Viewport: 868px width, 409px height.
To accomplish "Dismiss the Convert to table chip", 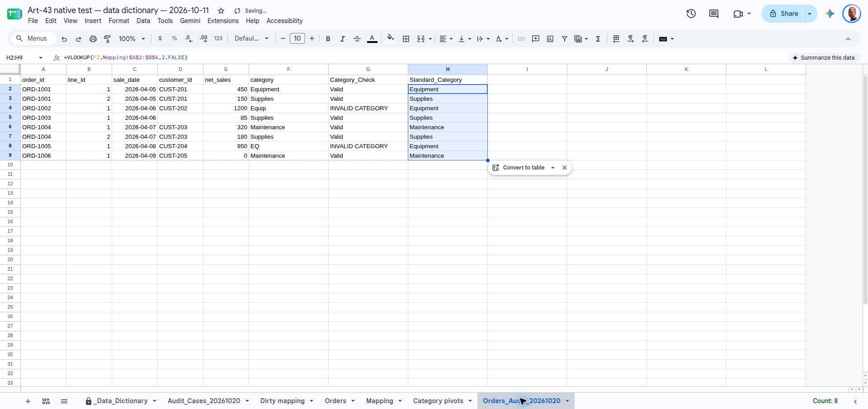I will click(565, 168).
